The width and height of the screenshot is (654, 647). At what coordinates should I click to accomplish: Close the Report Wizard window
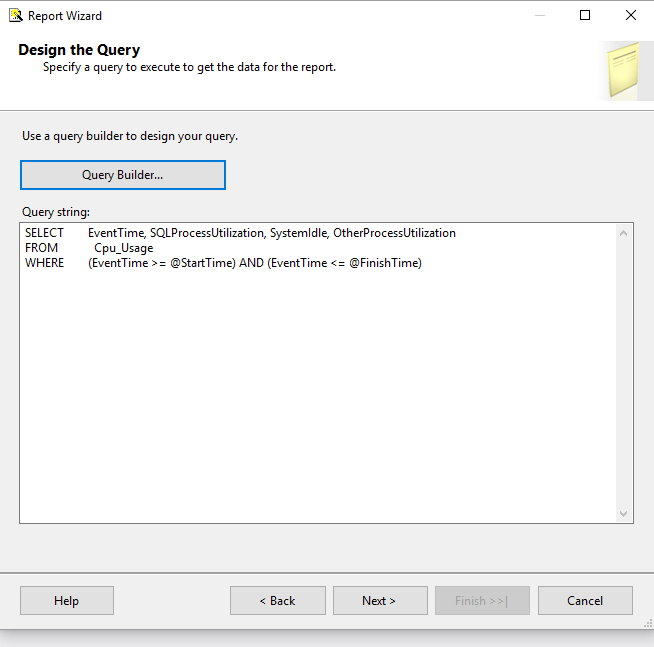631,15
